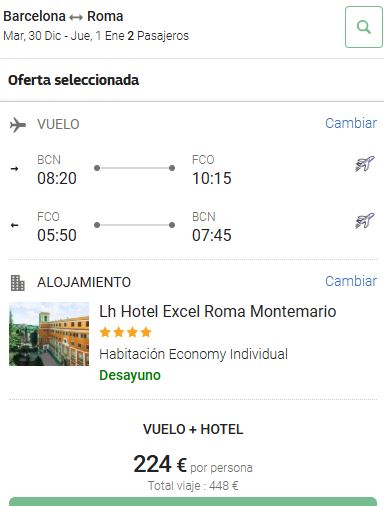The image size is (384, 506).
Task: Open the Lh Hotel Excel Roma photo
Action: [49, 334]
